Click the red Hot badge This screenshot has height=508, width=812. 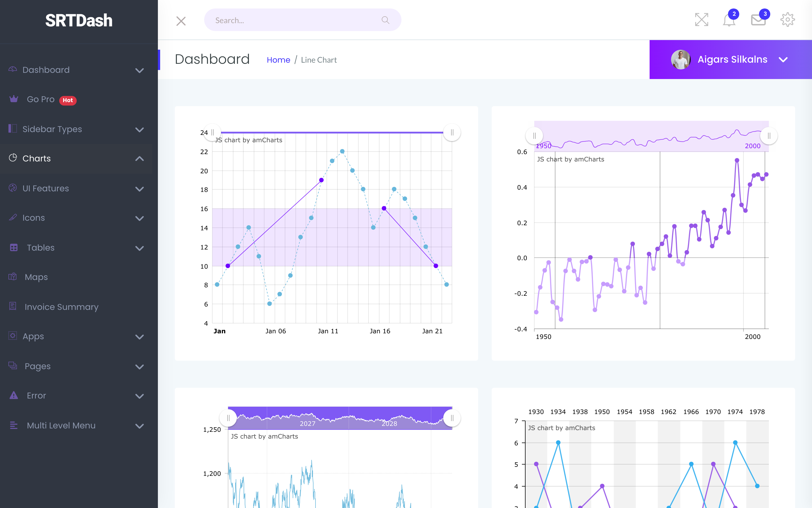tap(68, 100)
